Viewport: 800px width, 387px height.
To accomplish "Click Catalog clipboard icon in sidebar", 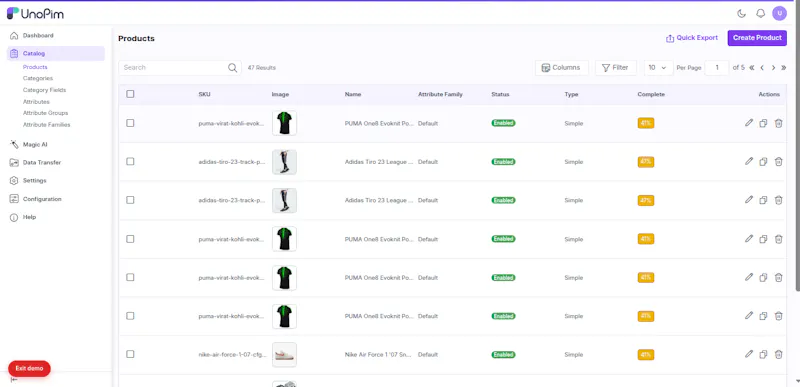I will (x=14, y=54).
